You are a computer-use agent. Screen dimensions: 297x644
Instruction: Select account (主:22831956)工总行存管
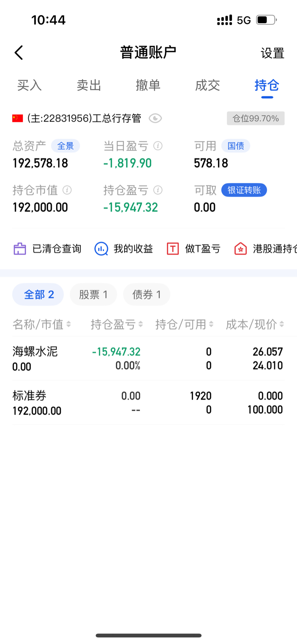click(84, 118)
